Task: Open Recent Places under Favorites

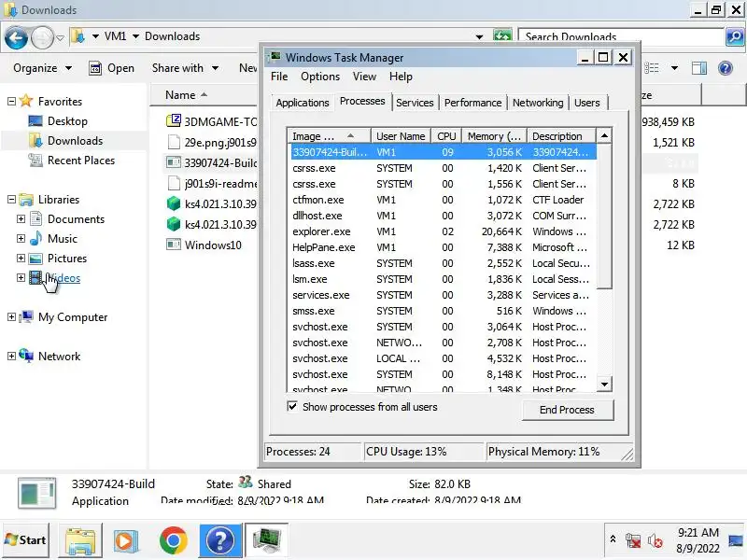Action: pos(35,160)
